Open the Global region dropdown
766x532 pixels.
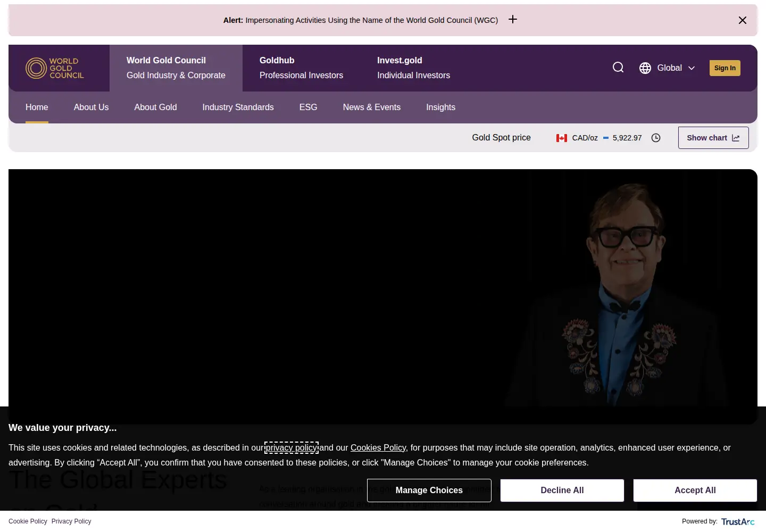(x=668, y=68)
